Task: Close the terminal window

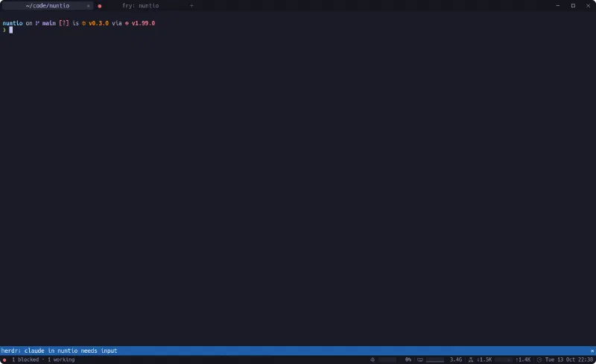Action: tap(588, 6)
